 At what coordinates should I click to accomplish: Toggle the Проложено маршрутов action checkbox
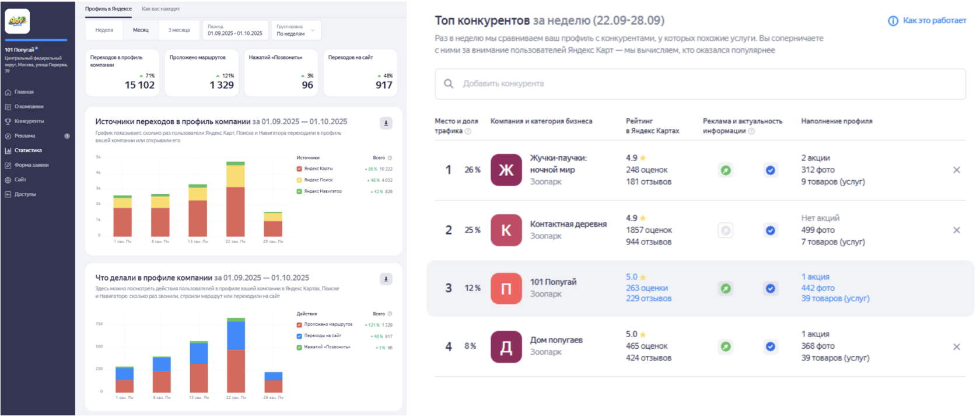(299, 324)
